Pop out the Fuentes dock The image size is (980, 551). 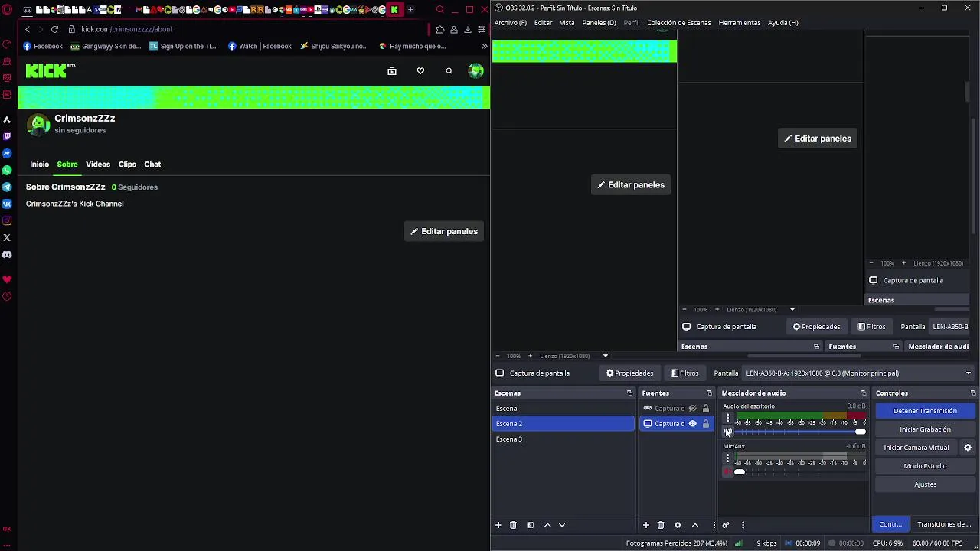(709, 393)
